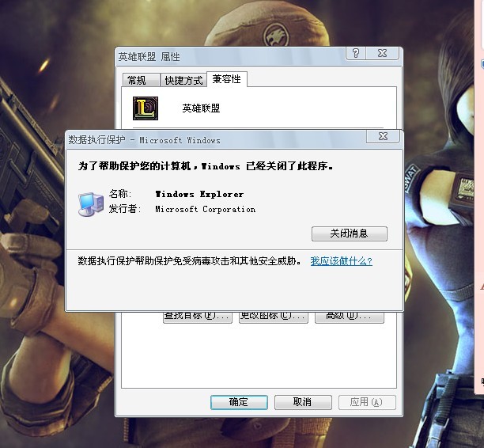Confirm with the 确定 button
The height and width of the screenshot is (448, 484).
[239, 402]
